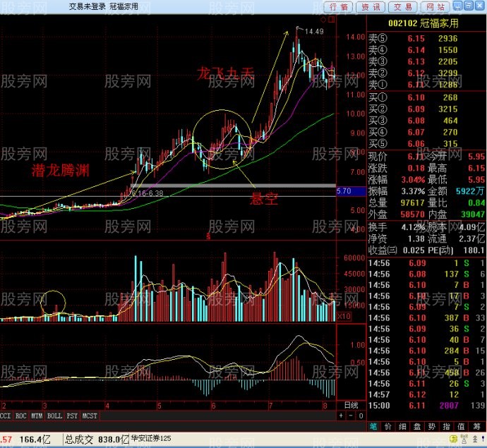
Task: Click the 总量 97617 value
Action: pyautogui.click(x=412, y=202)
